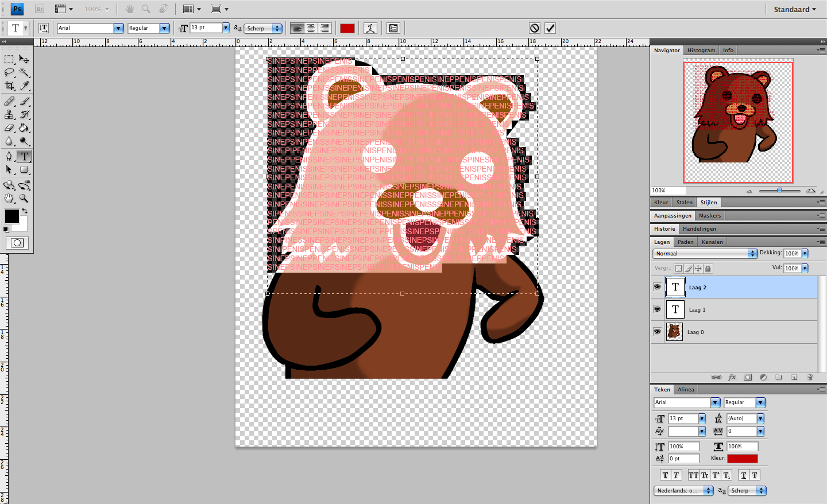Open the Paden tab

click(685, 242)
